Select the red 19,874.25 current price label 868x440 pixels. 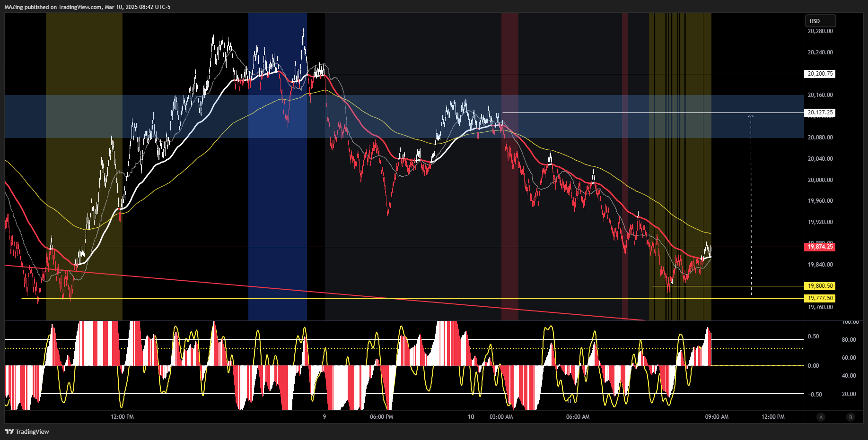tap(820, 247)
